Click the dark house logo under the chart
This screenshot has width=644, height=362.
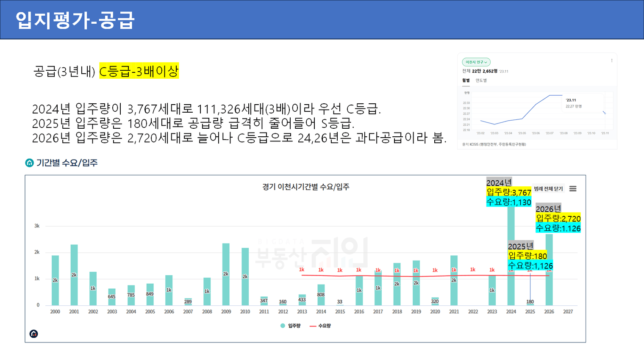(x=34, y=334)
